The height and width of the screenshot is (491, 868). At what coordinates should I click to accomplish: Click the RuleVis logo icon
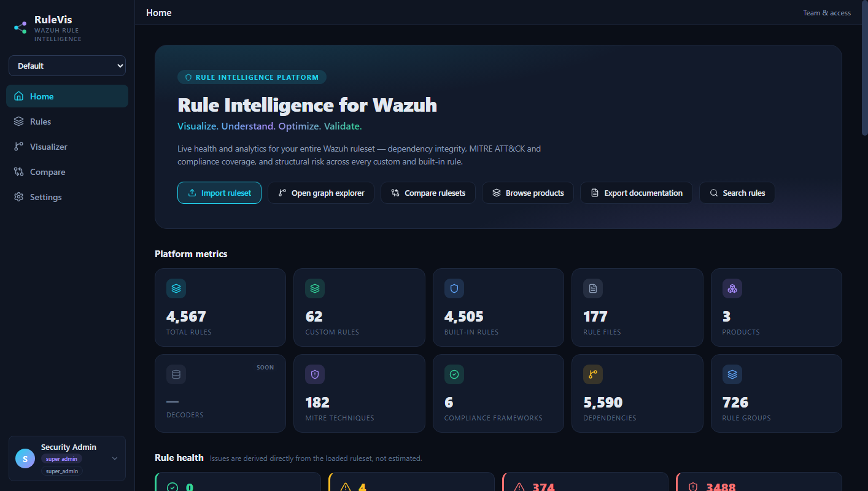[20, 28]
